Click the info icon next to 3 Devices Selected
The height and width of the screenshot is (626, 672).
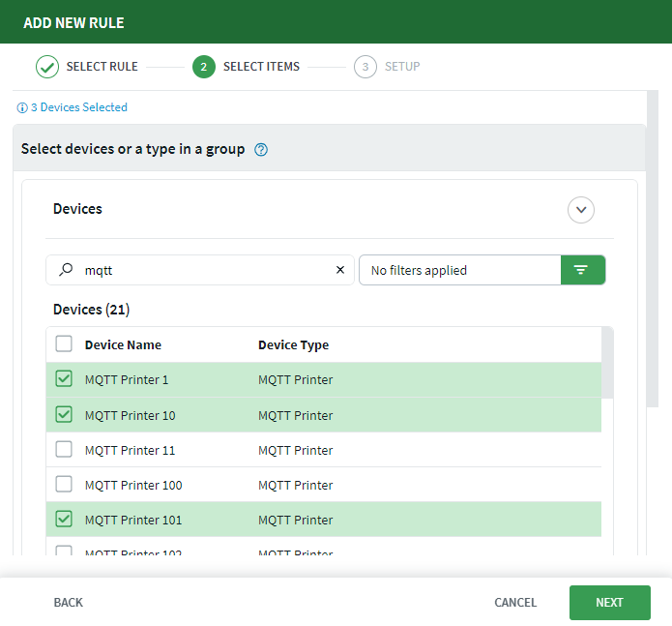coord(22,107)
